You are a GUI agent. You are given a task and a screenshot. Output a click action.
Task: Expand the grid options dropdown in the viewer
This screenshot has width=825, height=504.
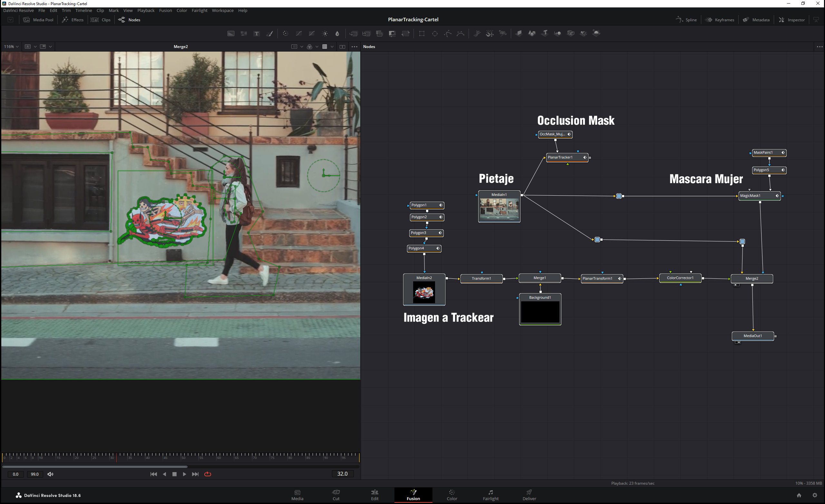pyautogui.click(x=332, y=46)
